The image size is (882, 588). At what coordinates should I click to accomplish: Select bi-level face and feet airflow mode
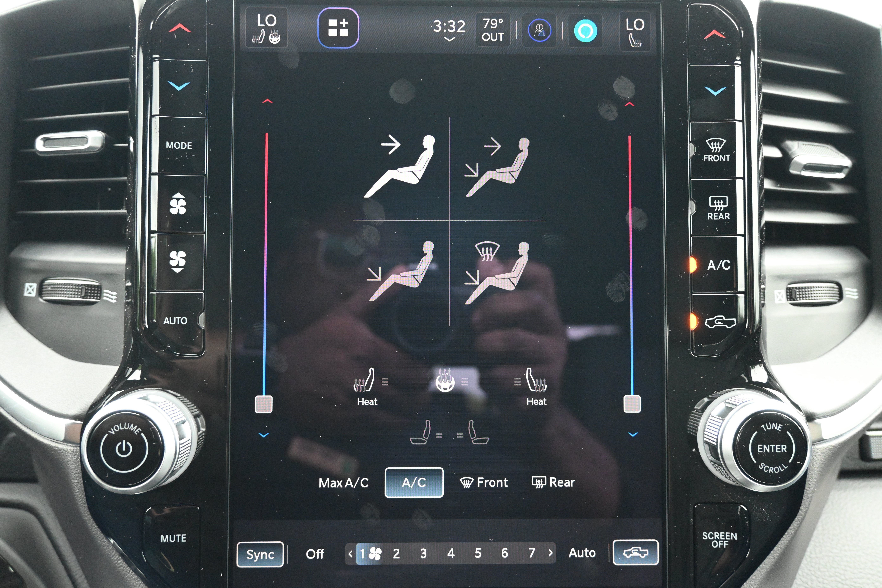click(x=498, y=167)
